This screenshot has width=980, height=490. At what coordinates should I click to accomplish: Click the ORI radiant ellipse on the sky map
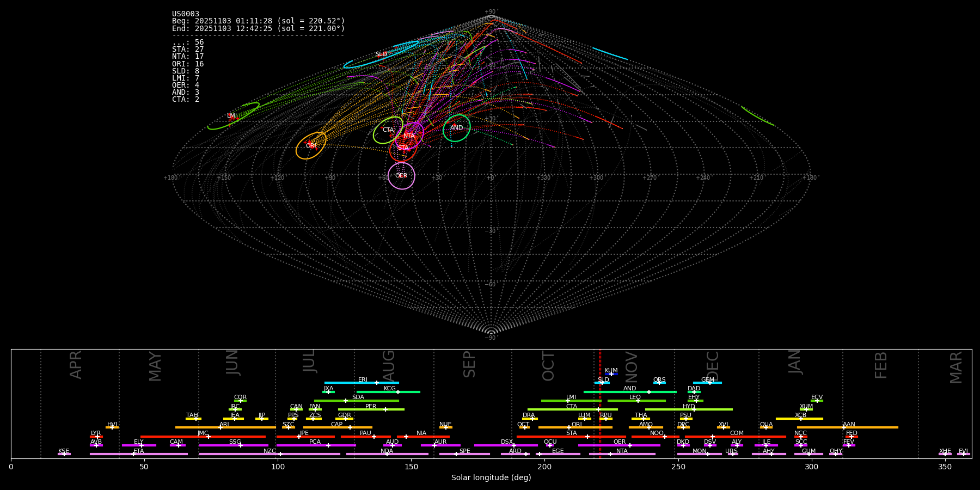pos(311,145)
